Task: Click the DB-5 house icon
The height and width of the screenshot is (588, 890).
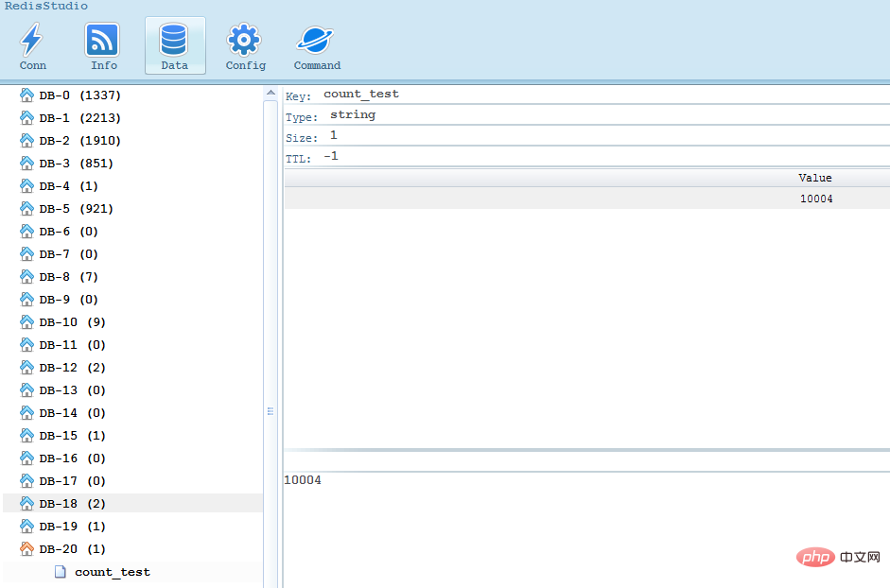Action: (26, 208)
